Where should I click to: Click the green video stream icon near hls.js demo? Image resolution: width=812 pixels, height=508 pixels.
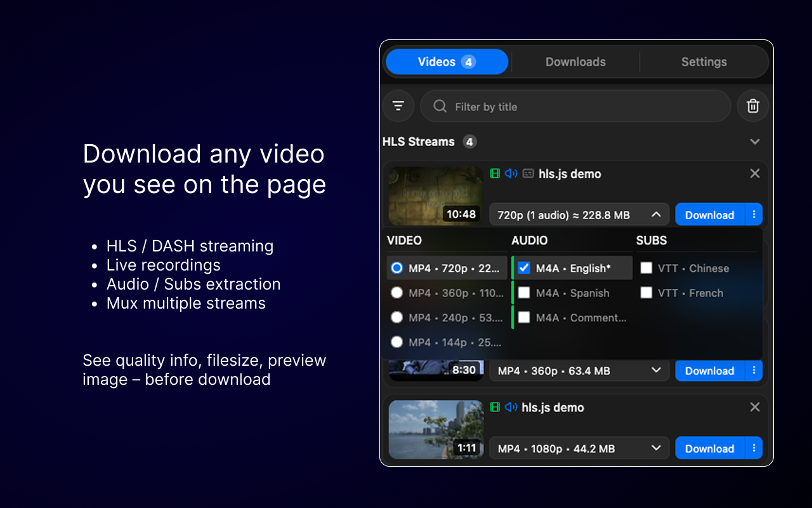(x=495, y=173)
